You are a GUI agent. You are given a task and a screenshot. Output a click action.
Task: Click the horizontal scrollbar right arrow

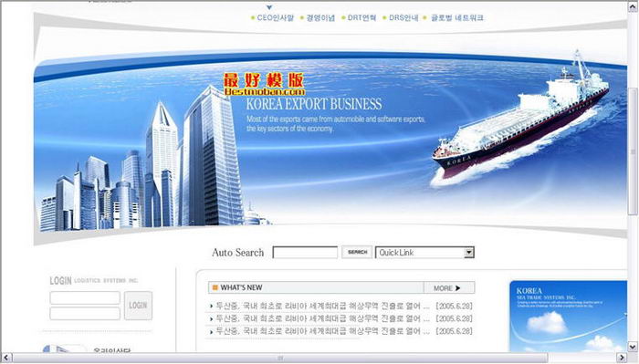[x=621, y=358]
